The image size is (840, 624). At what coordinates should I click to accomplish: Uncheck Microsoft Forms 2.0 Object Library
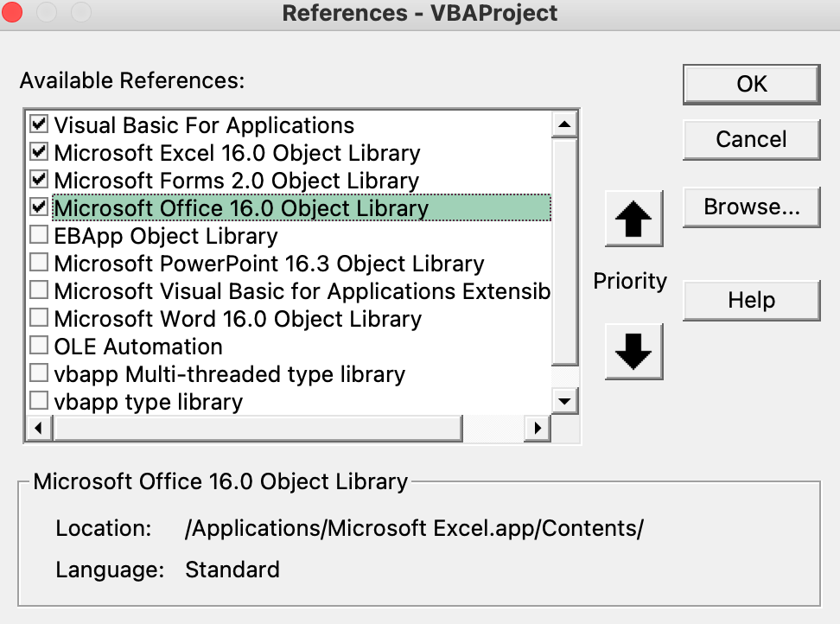coord(39,180)
